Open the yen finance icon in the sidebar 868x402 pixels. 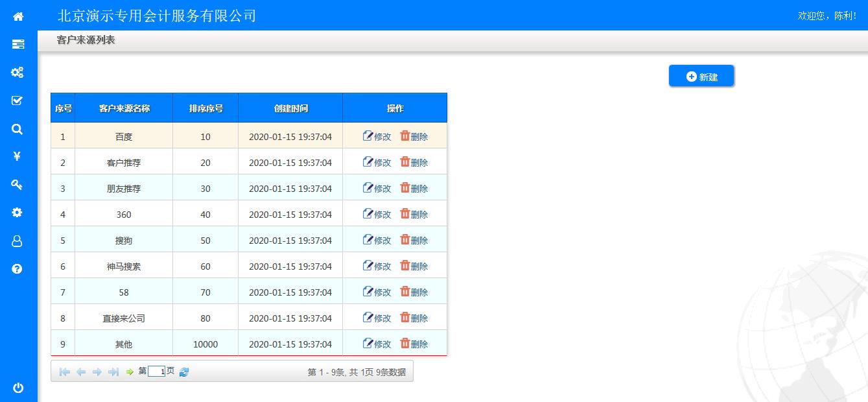coord(18,156)
